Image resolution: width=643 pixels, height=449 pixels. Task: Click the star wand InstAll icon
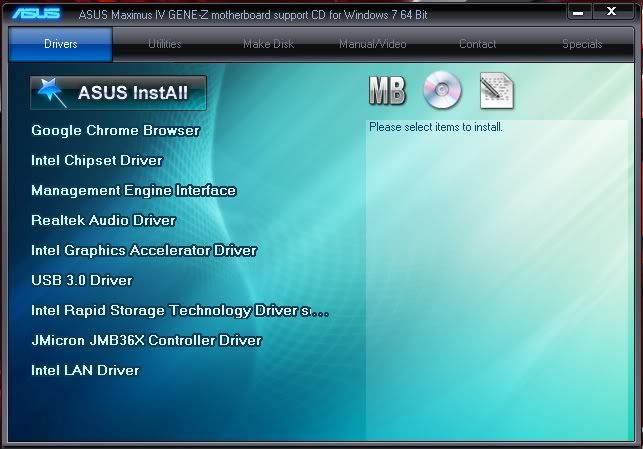[51, 93]
